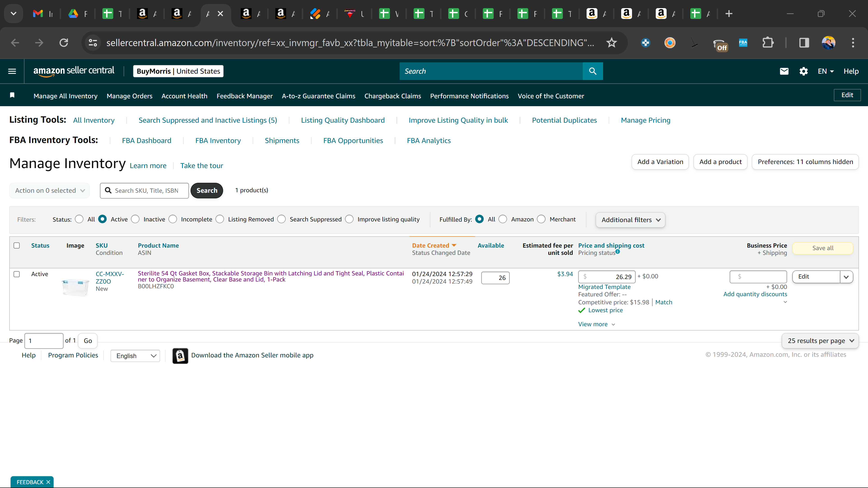Open Voice of the Customer
Image resolution: width=868 pixels, height=488 pixels.
point(551,96)
